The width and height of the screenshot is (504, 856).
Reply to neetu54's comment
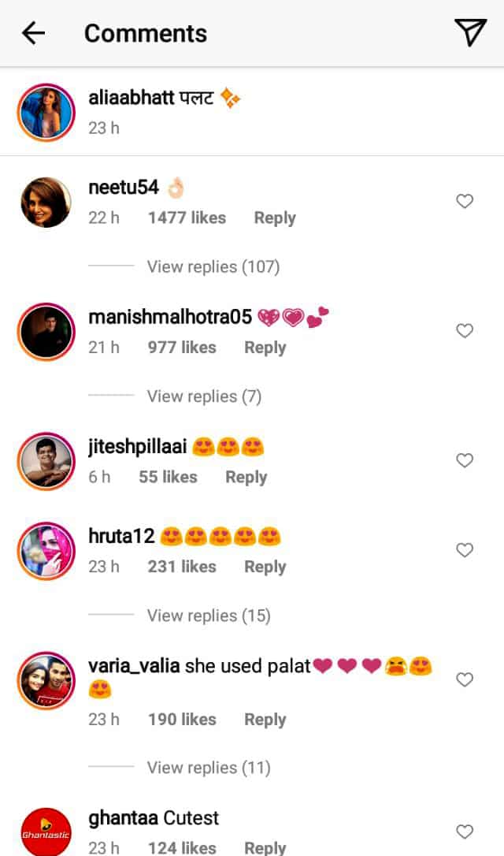click(x=274, y=218)
